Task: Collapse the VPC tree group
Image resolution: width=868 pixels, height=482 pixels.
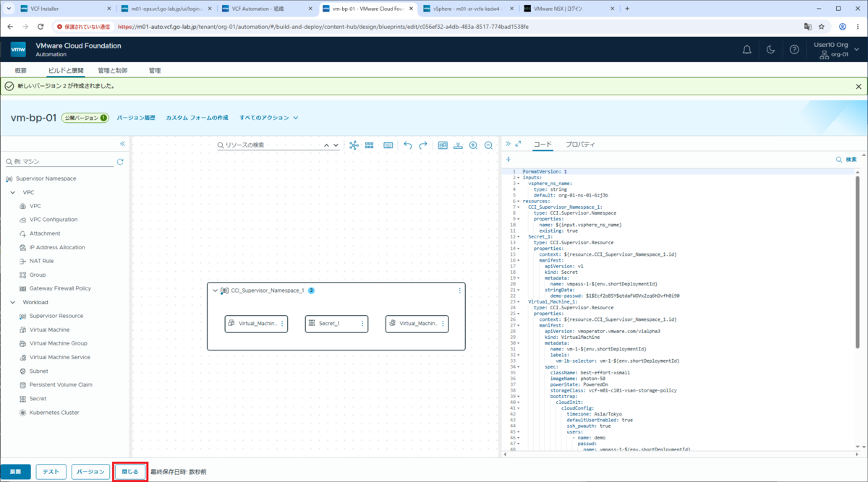Action: 13,193
